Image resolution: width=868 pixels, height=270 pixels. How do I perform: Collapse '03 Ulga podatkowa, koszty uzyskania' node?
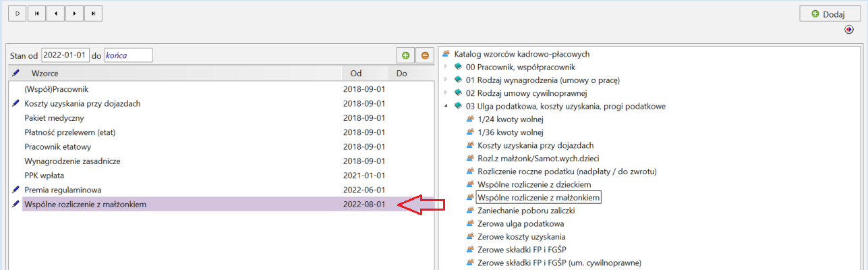(x=446, y=106)
